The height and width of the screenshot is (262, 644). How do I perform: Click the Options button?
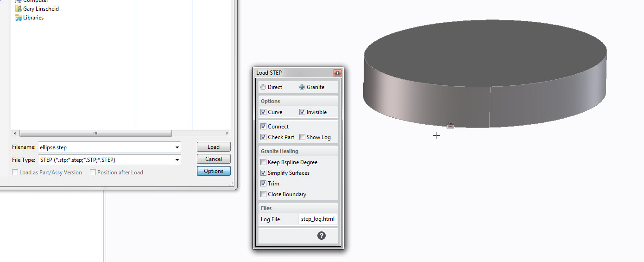tap(214, 171)
